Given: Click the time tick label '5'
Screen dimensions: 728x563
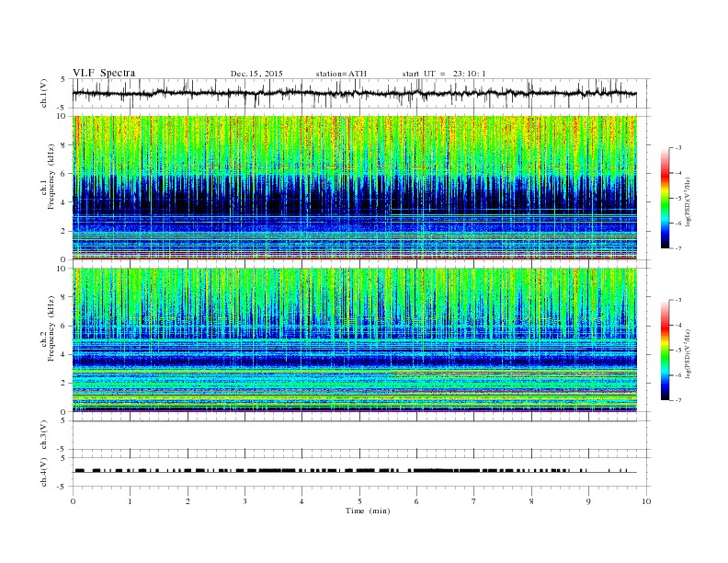Looking at the screenshot, I should tap(359, 501).
